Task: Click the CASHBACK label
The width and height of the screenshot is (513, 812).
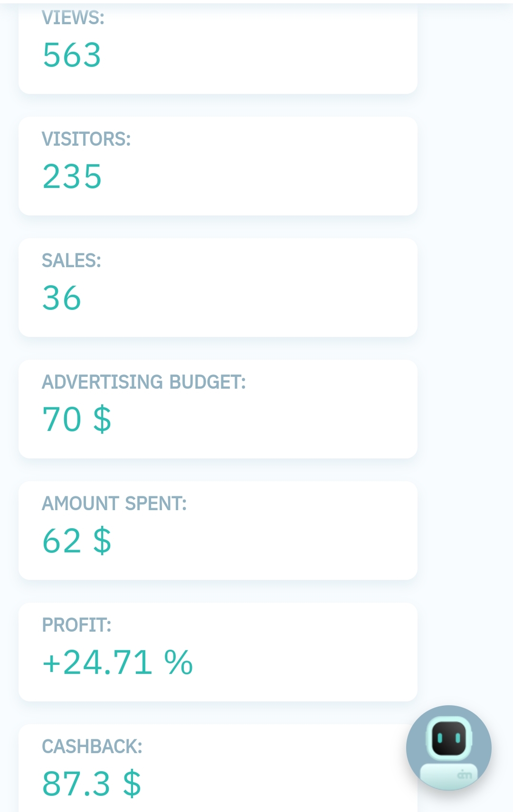Action: [92, 747]
